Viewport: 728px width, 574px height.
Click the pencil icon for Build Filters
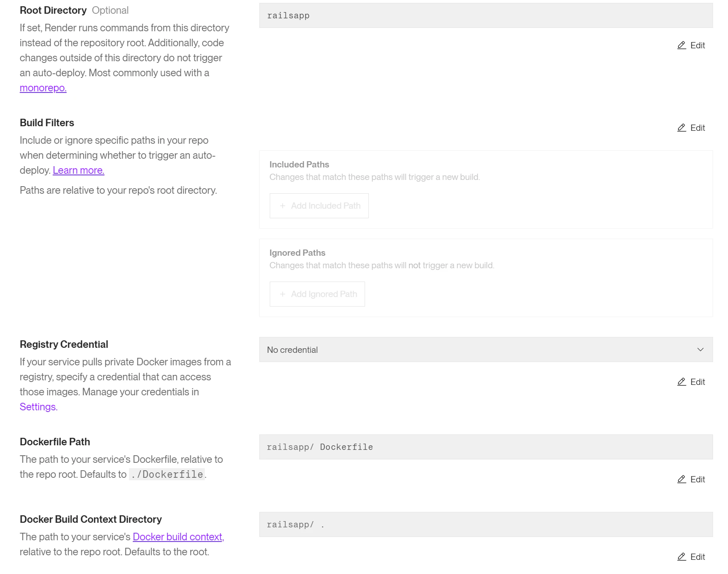pyautogui.click(x=681, y=128)
